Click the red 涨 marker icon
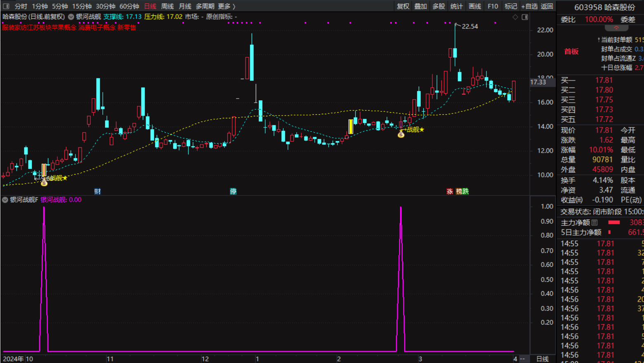Image resolution: width=644 pixels, height=363 pixels. point(450,191)
